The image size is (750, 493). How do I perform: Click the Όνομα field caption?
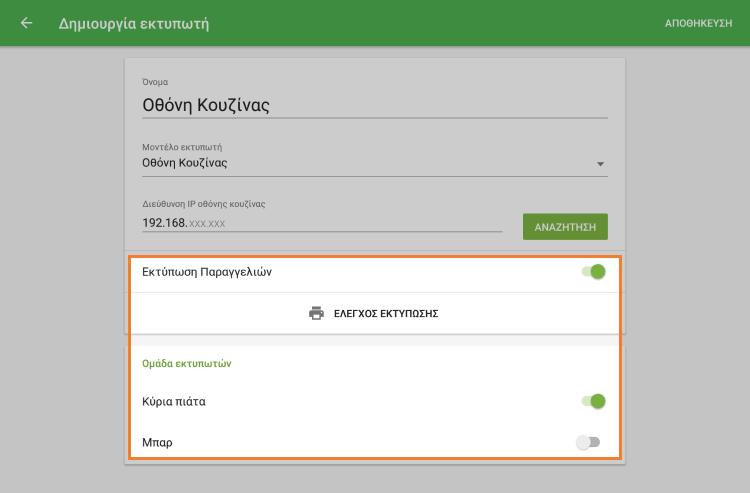coord(156,81)
